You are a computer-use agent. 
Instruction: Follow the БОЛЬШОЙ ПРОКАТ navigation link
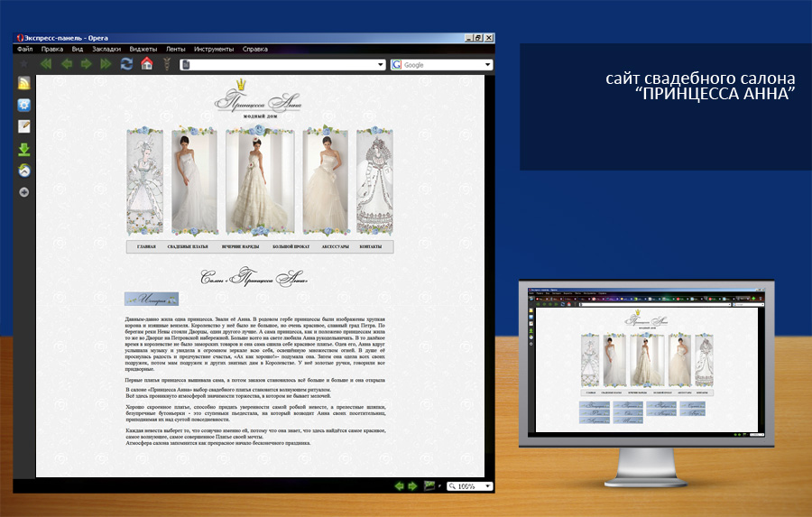click(291, 246)
